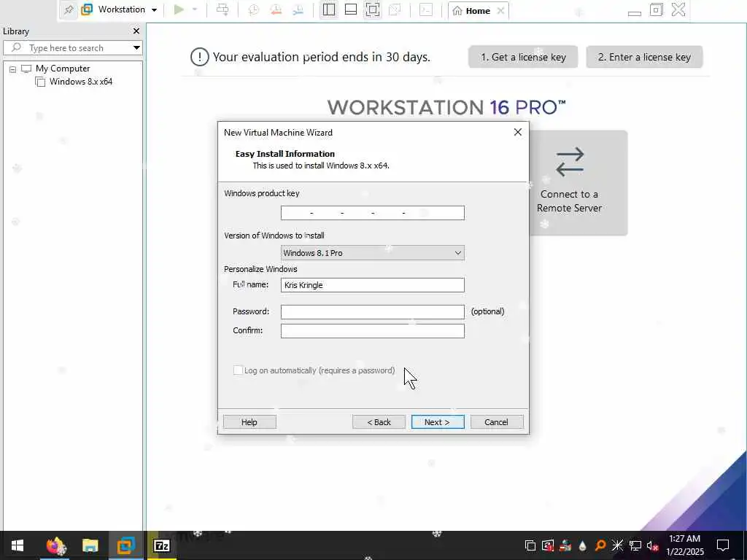
Task: Click the Back button in wizard
Action: click(379, 422)
